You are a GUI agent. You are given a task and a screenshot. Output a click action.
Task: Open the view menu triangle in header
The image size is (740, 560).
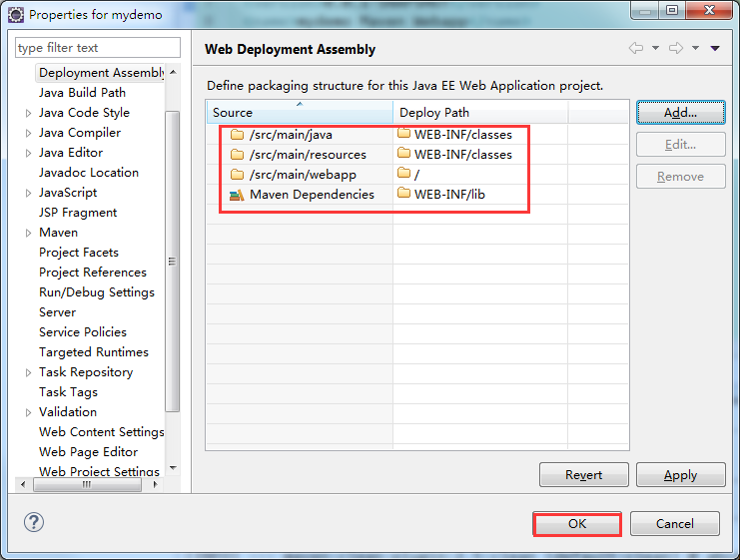pos(715,48)
